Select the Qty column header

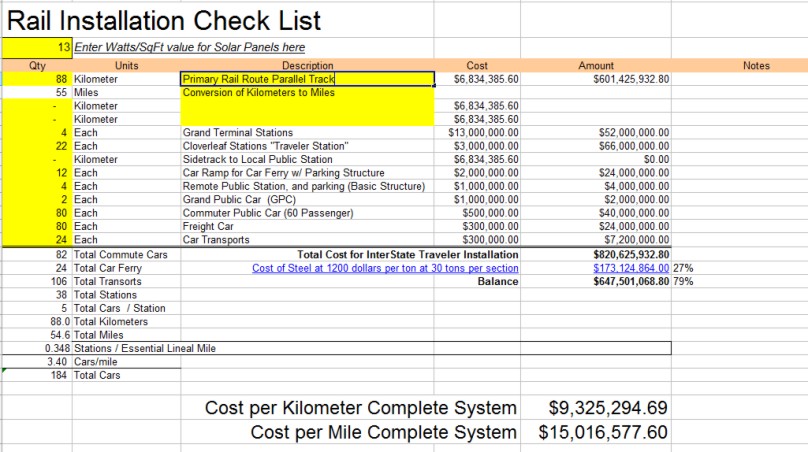click(37, 65)
